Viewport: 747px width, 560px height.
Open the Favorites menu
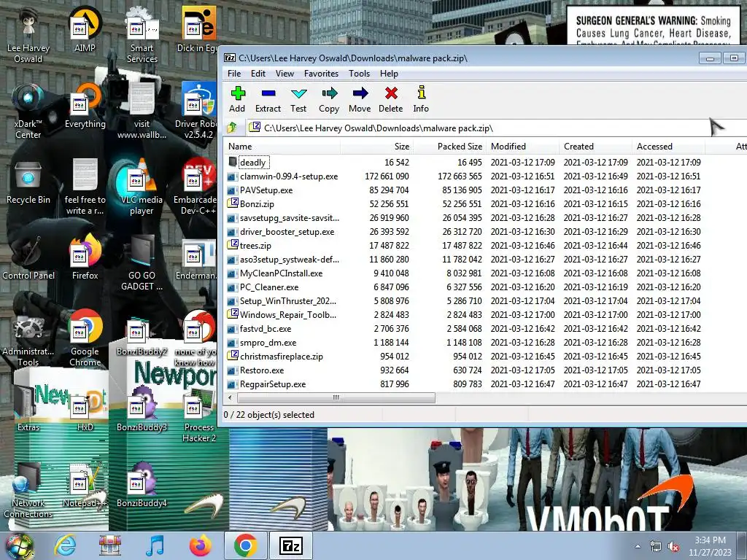tap(321, 74)
